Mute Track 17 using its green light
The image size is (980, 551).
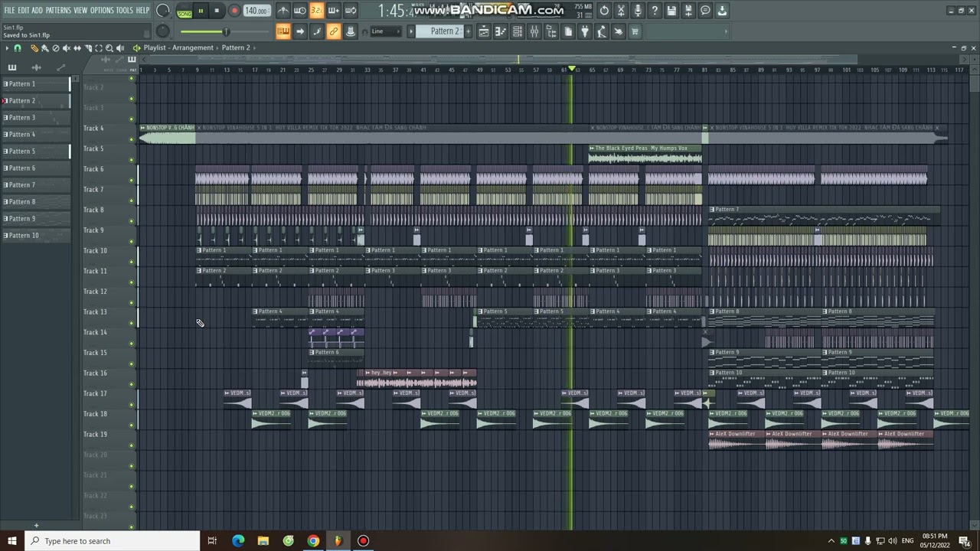point(132,405)
